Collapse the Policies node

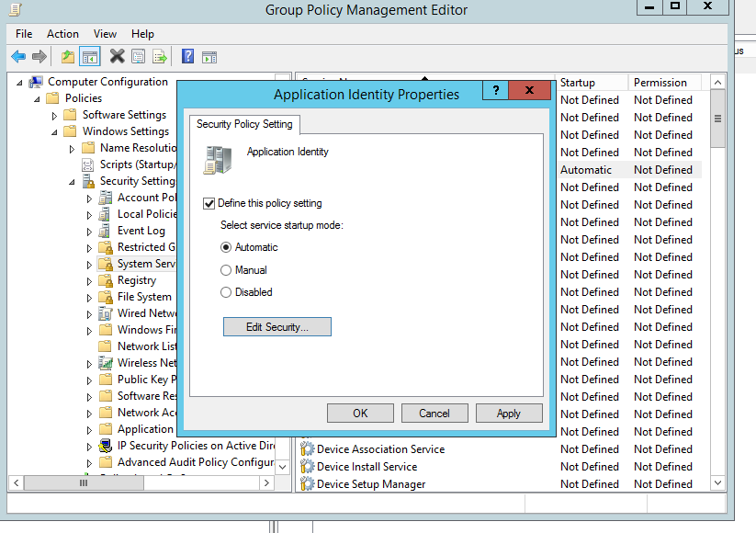click(x=37, y=99)
